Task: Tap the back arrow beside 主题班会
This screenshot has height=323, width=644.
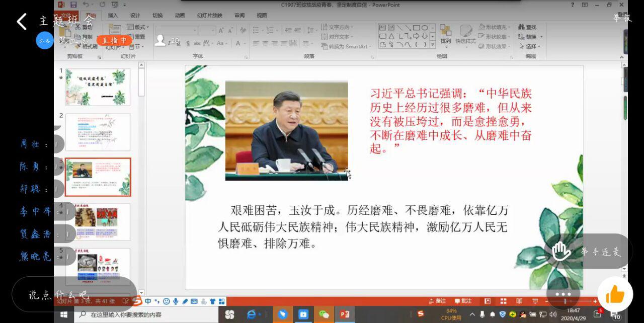Action: click(x=21, y=21)
